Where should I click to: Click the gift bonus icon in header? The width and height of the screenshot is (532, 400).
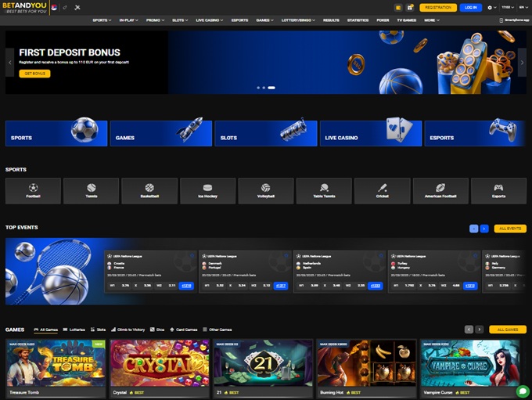[x=410, y=7]
